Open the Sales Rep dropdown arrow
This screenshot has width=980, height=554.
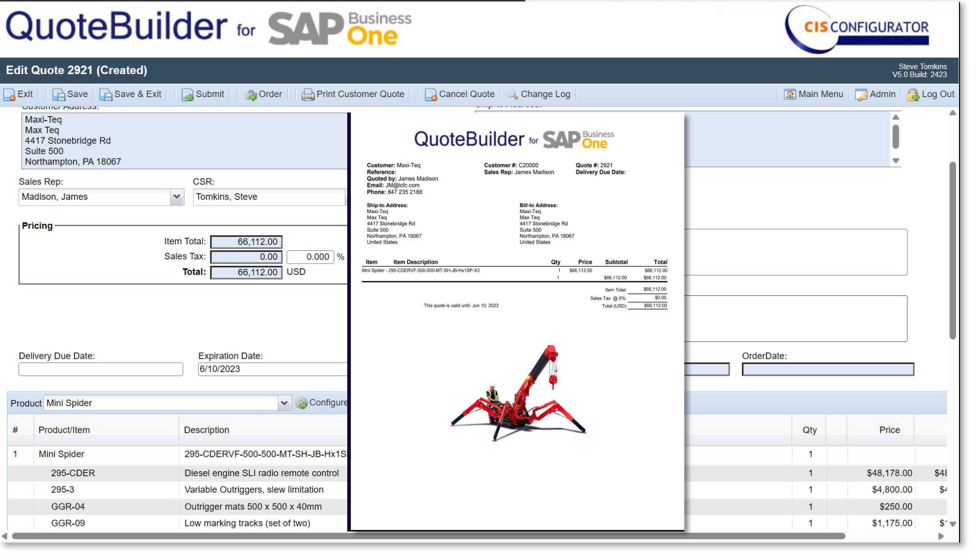(177, 197)
